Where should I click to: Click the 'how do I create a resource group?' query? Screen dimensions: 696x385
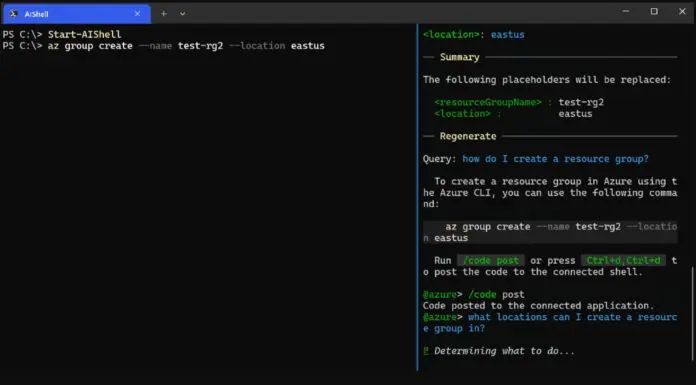555,159
